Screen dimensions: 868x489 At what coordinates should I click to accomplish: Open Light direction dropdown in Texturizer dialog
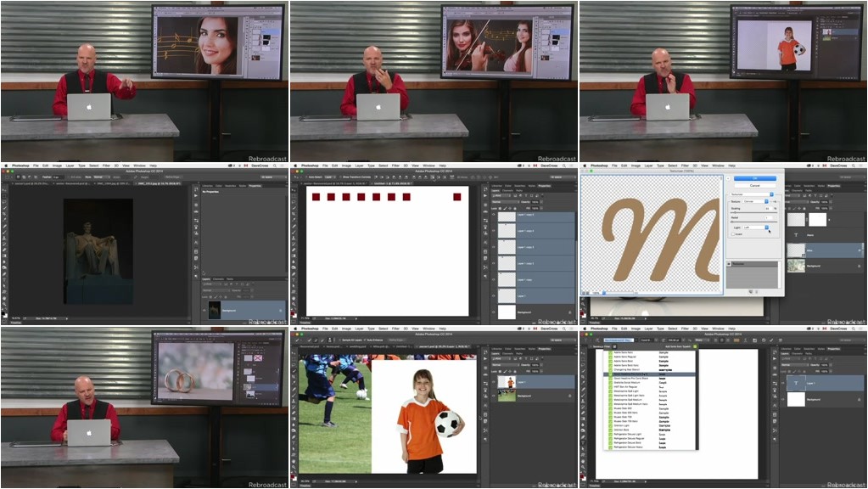(x=756, y=227)
